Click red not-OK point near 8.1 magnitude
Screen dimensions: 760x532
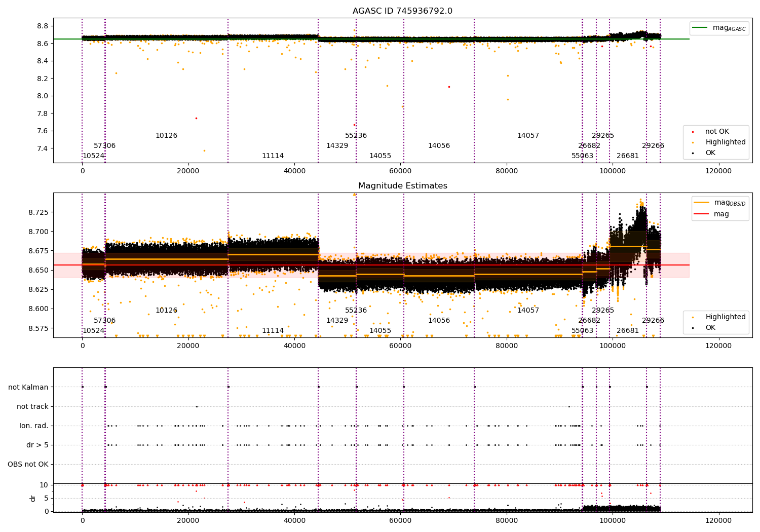click(x=449, y=87)
